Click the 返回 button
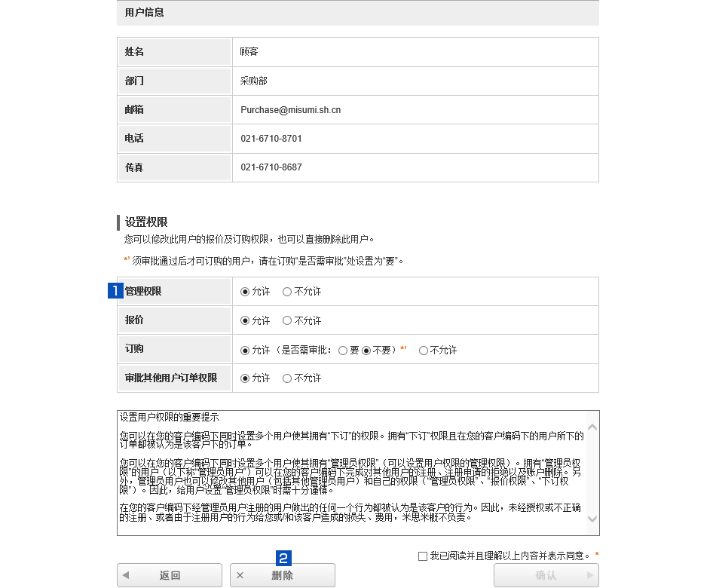Screen dimensions: 716x588 170,575
